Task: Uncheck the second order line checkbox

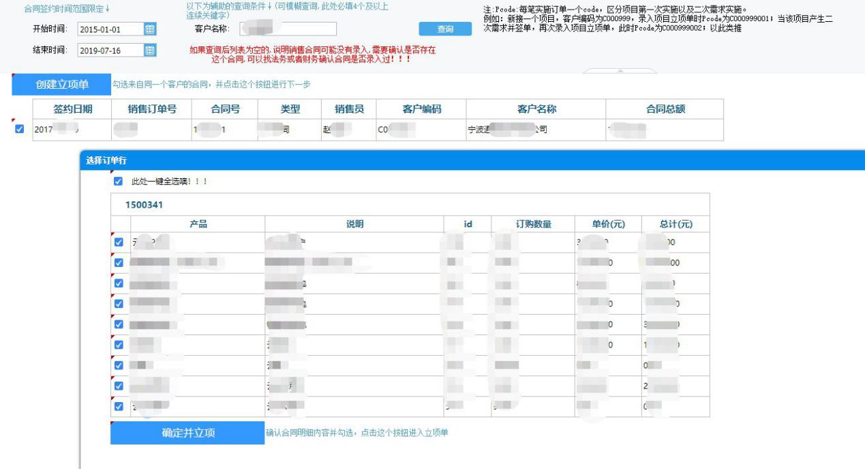Action: point(119,263)
